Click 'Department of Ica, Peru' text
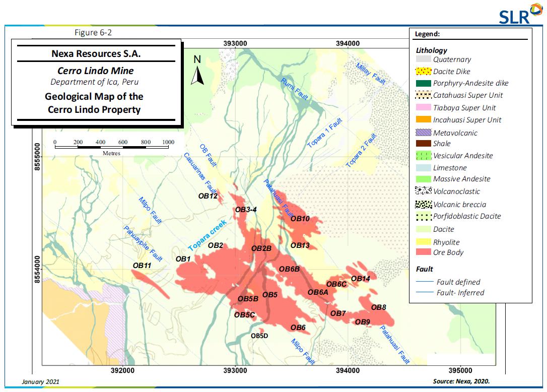This screenshot has height=392, width=547. [x=95, y=82]
